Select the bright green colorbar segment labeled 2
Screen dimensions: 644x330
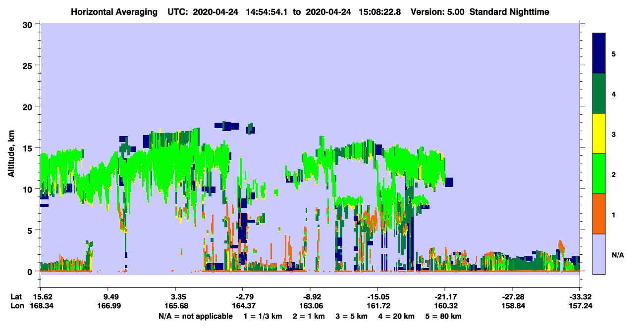pos(599,174)
